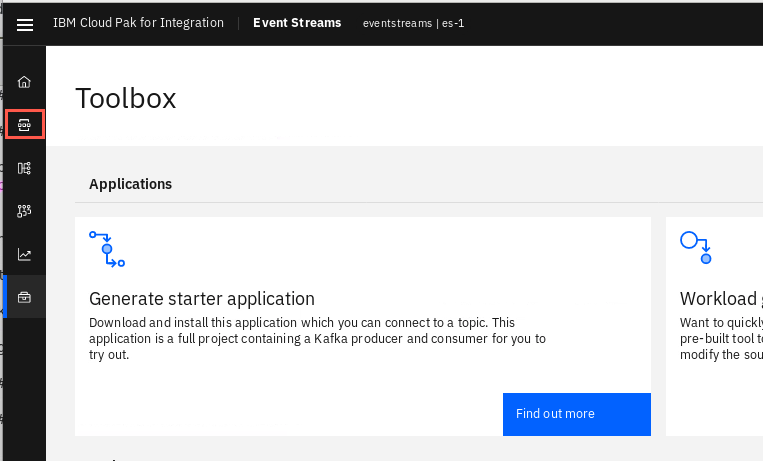Open the Workload generator tile title

pyautogui.click(x=721, y=299)
